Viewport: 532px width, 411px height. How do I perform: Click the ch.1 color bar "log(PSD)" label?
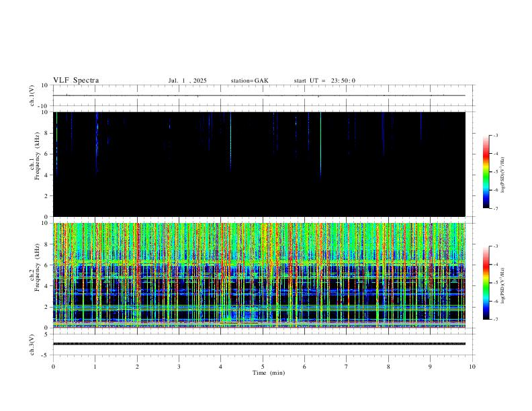click(x=503, y=175)
